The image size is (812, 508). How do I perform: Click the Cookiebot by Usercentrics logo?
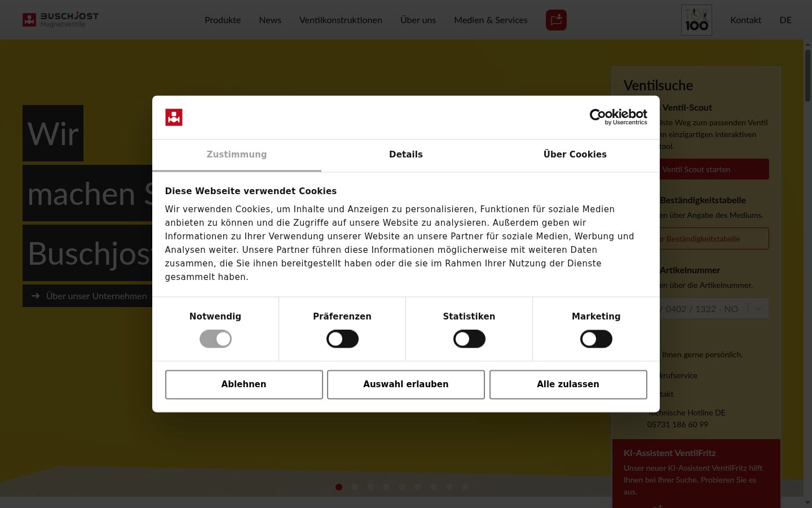click(618, 117)
